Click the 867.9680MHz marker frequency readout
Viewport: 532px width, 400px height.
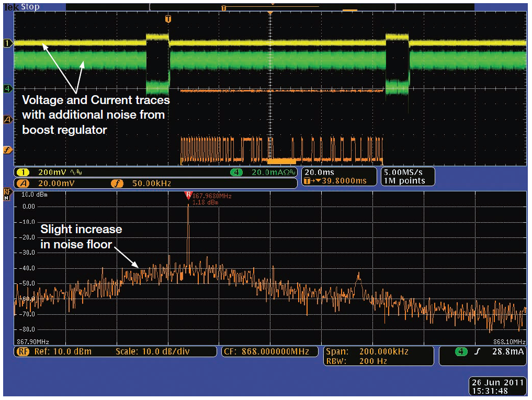(x=212, y=196)
